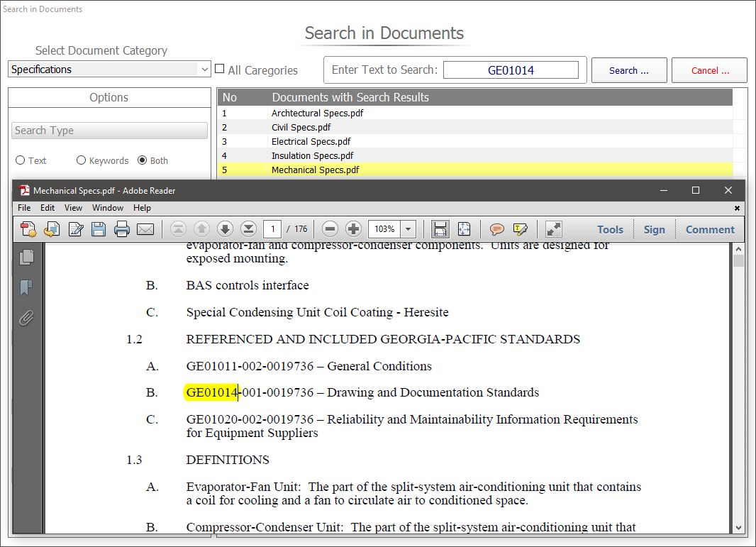Screen dimensions: 756x547
Task: Show the Bookmarks panel in sidebar
Action: coord(27,287)
